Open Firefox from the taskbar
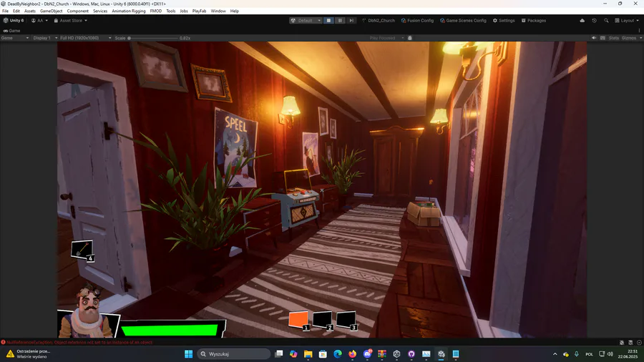Screen dimensions: 644x362 [x=352, y=354]
